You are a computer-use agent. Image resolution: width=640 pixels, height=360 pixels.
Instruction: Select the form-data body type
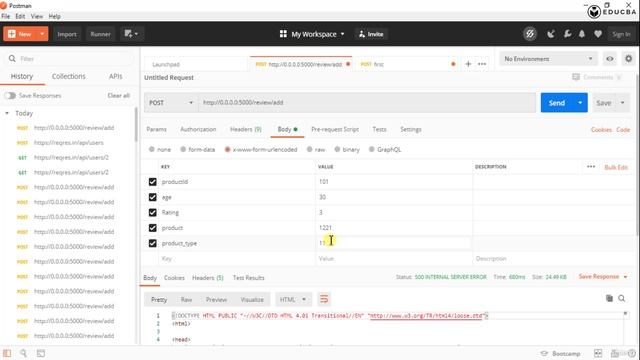coord(183,149)
